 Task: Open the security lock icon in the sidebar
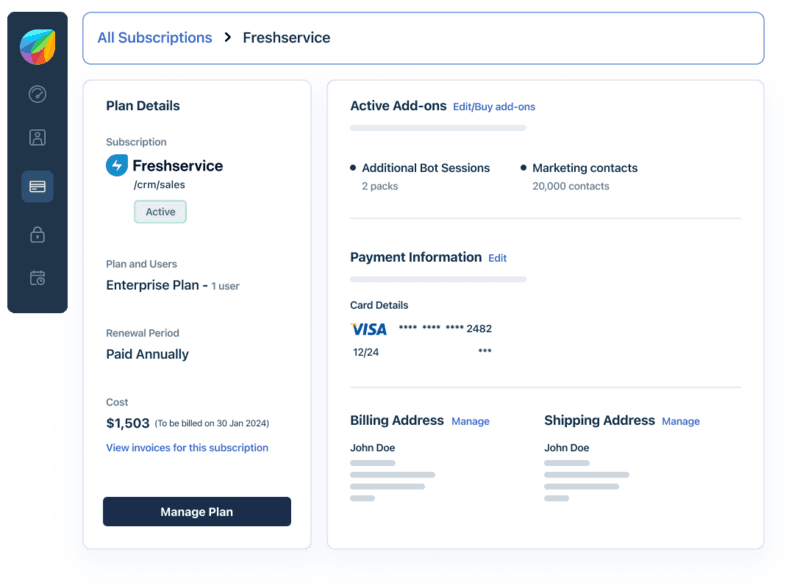coord(37,234)
